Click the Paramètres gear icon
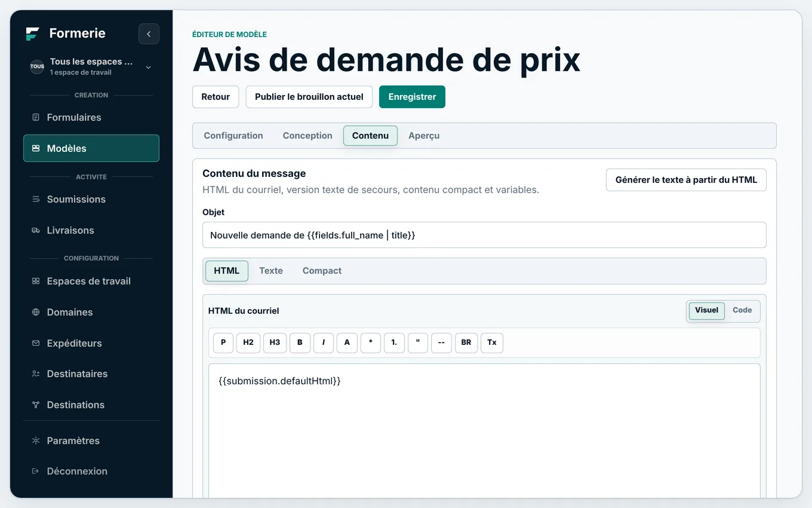The width and height of the screenshot is (812, 508). 36,440
